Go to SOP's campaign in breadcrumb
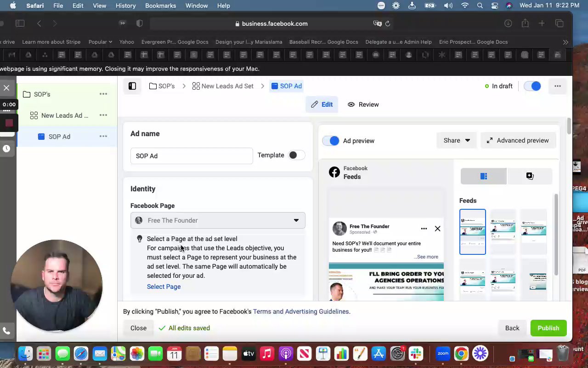The image size is (588, 368). click(x=162, y=86)
